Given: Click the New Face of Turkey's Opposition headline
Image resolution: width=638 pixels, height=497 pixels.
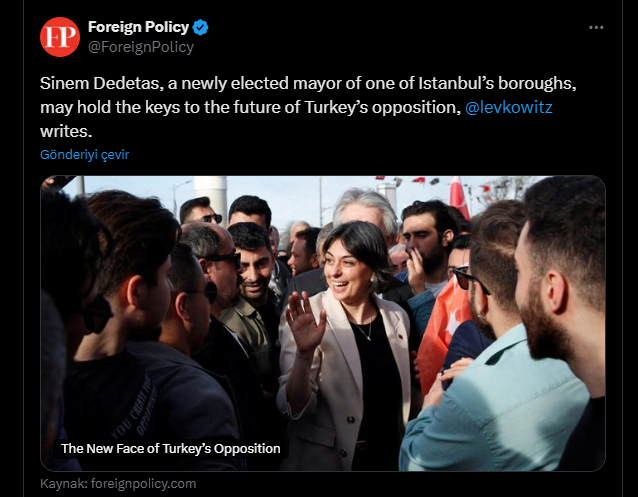Looking at the screenshot, I should tap(170, 448).
